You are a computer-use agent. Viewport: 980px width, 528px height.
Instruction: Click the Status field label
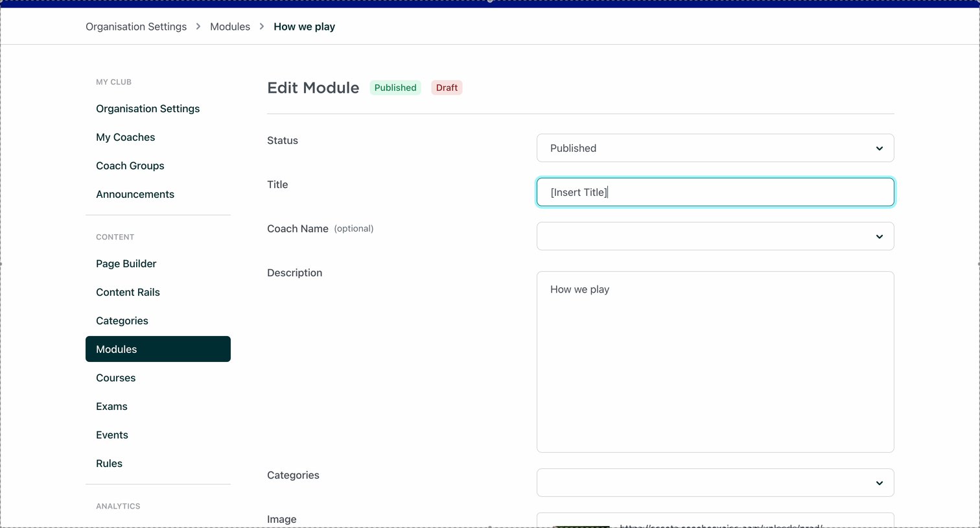[x=283, y=141]
